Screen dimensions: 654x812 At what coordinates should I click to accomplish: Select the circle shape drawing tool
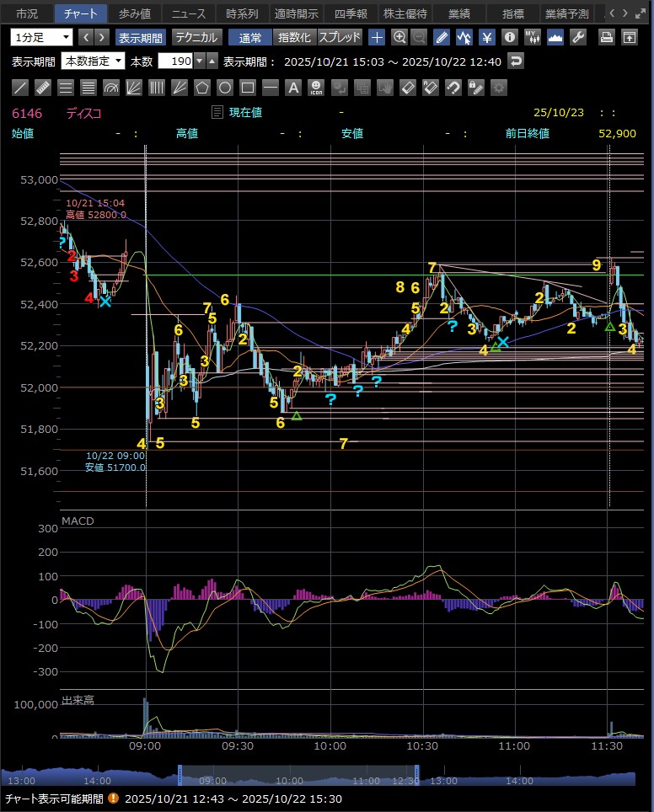(x=225, y=88)
